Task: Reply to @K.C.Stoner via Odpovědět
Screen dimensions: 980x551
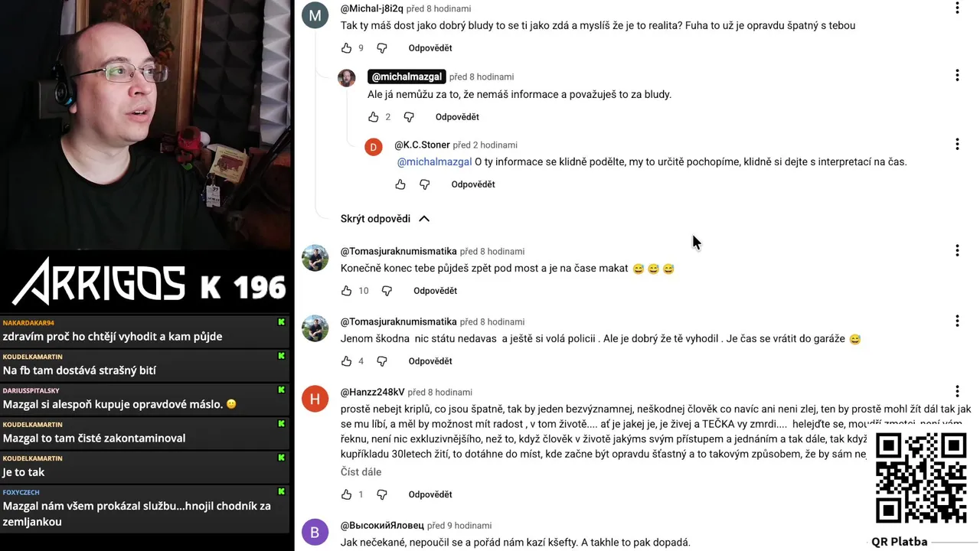Action: coord(473,184)
